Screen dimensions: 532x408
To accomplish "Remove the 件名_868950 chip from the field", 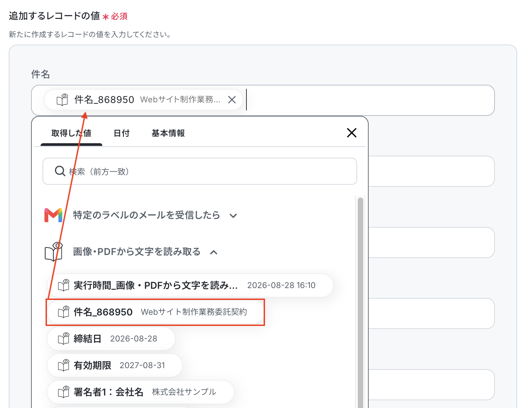I will [232, 100].
